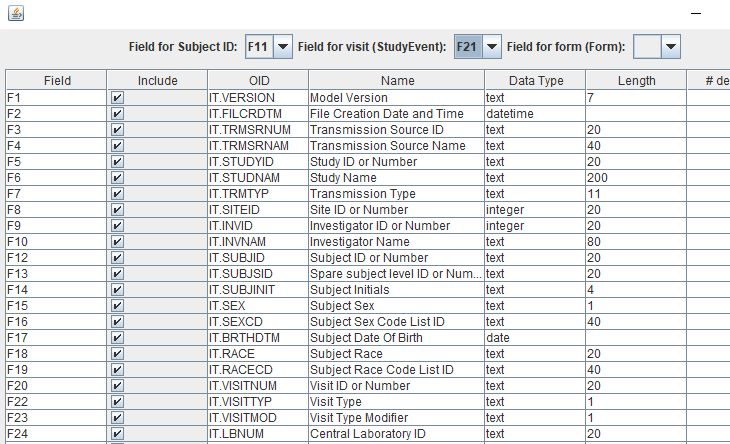Open the Subject ID field dropdown

click(x=282, y=46)
